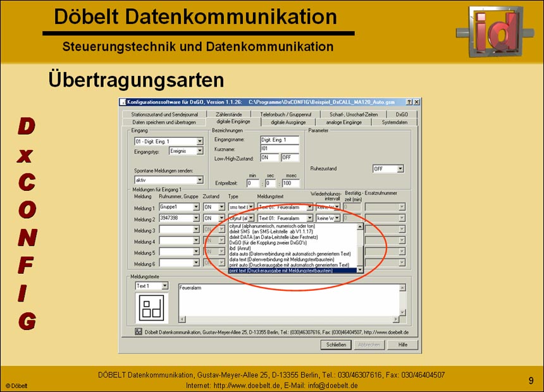Open the Telefonbuch / Gruppenruf tab

285,114
